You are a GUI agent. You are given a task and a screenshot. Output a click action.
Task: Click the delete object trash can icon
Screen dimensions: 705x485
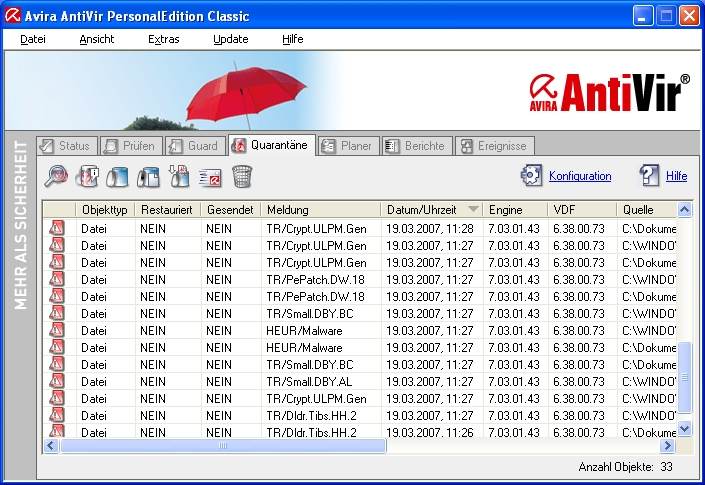pyautogui.click(x=242, y=176)
